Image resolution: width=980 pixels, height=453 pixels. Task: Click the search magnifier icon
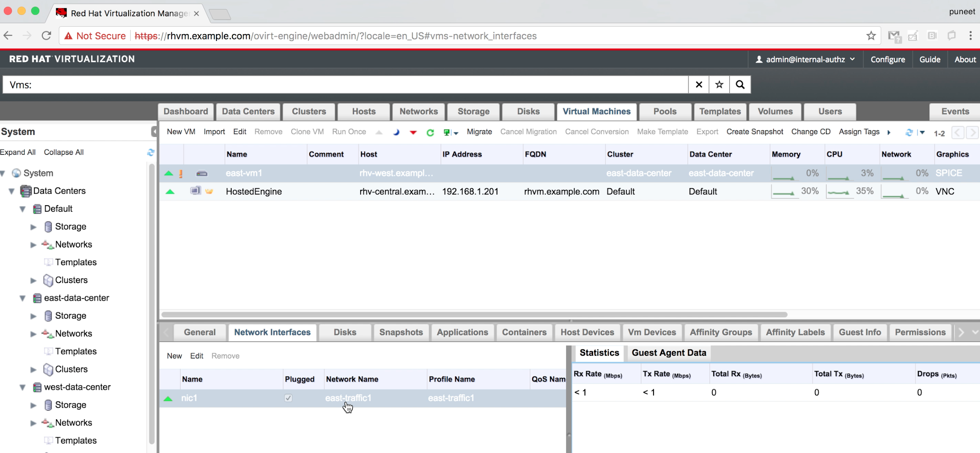tap(740, 85)
